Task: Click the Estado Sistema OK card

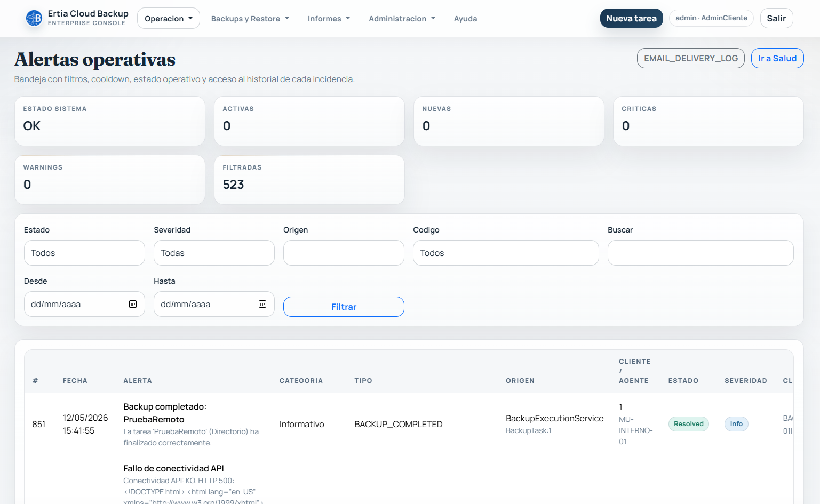Action: tap(110, 121)
